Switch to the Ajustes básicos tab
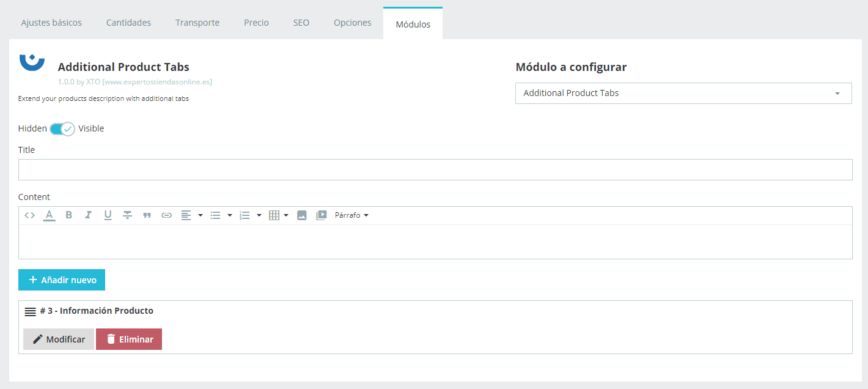 [51, 23]
